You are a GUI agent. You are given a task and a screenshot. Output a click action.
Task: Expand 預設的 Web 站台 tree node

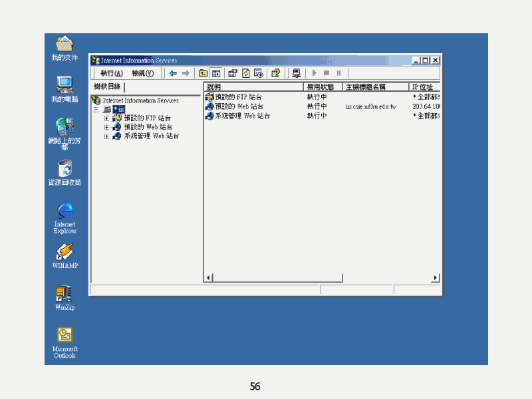click(x=106, y=127)
